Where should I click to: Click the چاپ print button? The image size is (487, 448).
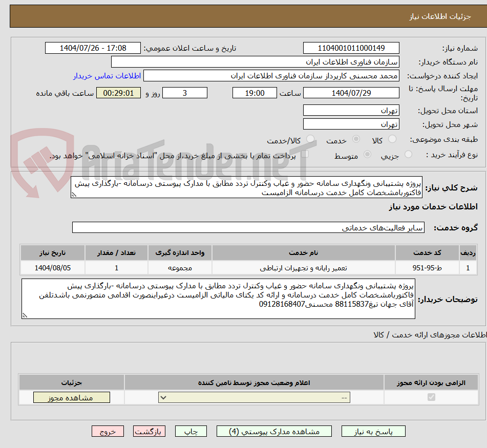[x=190, y=431]
